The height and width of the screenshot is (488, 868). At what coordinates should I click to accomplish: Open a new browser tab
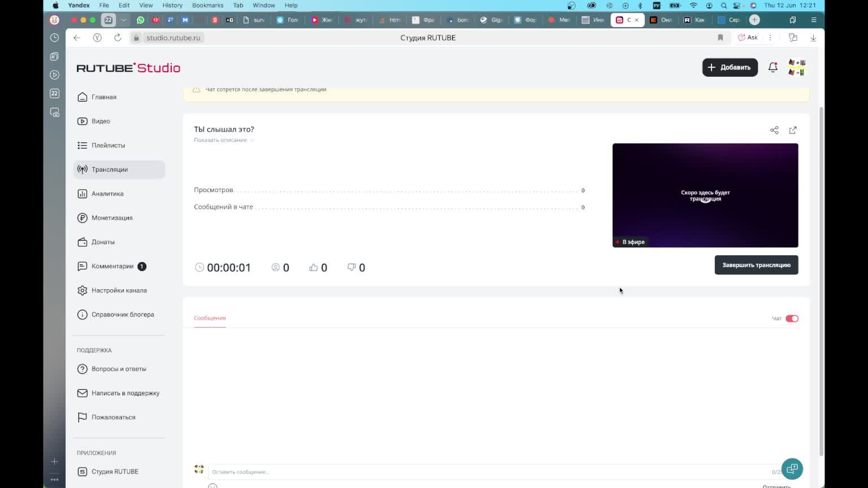[754, 20]
